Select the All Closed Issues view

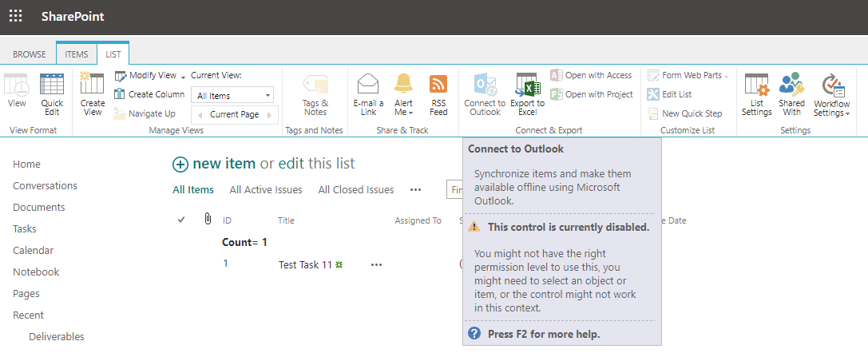point(356,190)
